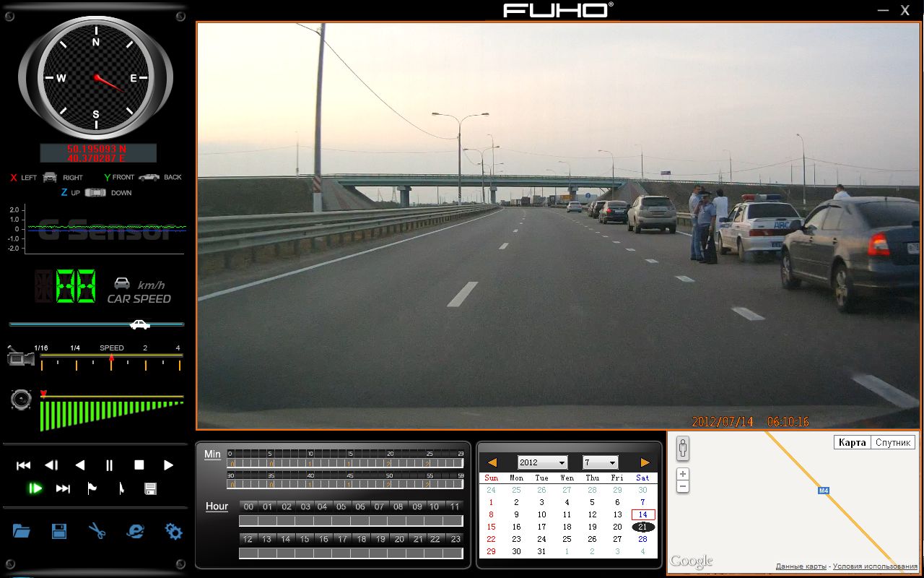Mute audio using the speaker icon

tap(21, 400)
